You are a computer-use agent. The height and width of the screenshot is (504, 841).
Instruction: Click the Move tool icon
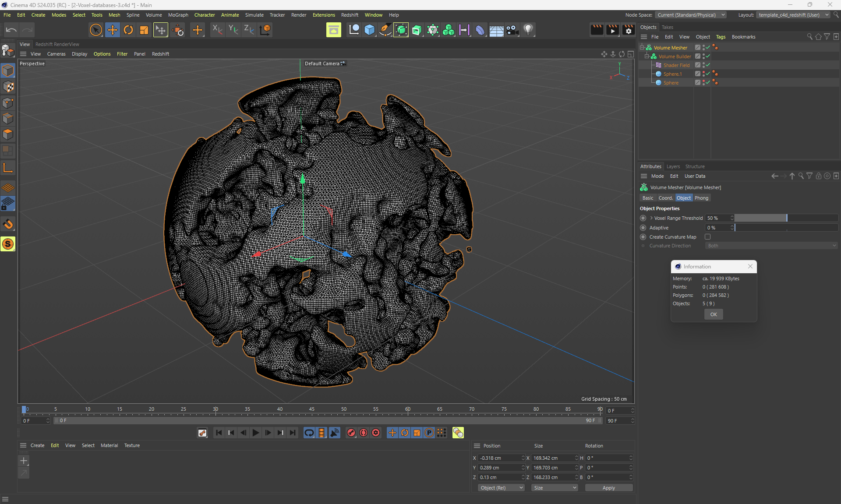click(x=113, y=30)
